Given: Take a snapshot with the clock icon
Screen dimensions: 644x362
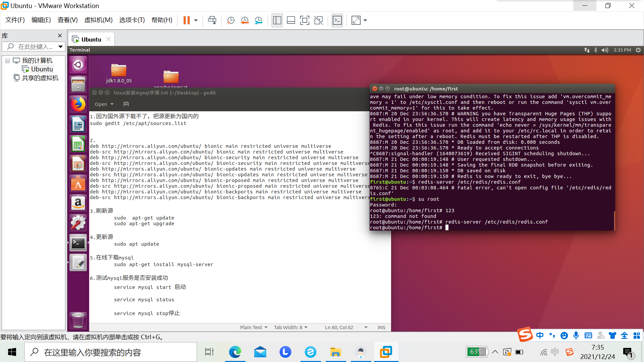Looking at the screenshot, I should click(231, 20).
